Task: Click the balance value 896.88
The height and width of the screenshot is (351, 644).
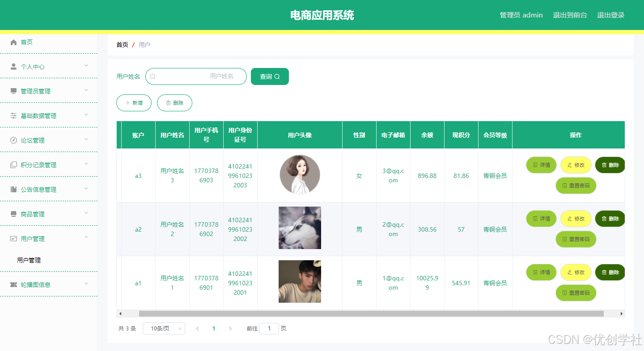Action: pos(427,176)
